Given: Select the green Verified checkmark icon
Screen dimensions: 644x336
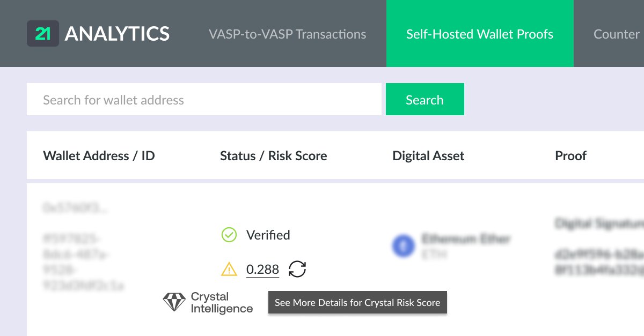Looking at the screenshot, I should [x=229, y=235].
